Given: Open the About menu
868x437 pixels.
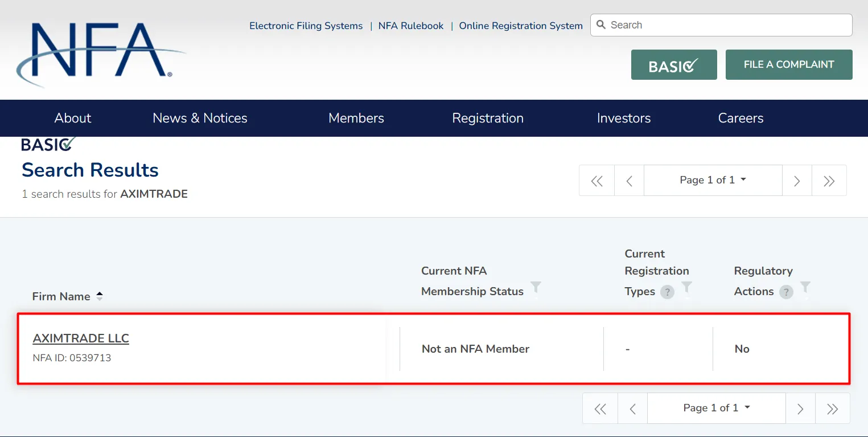Looking at the screenshot, I should pyautogui.click(x=73, y=118).
